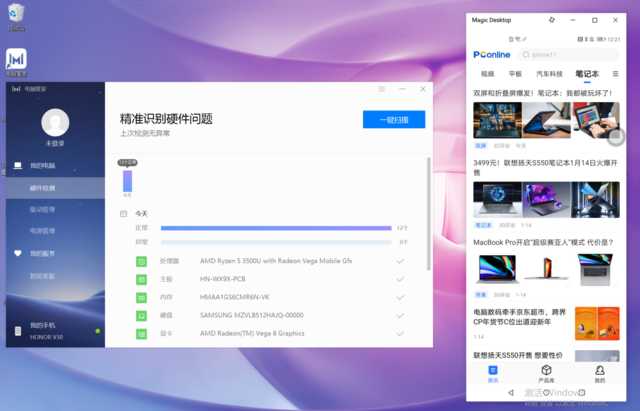The width and height of the screenshot is (640, 411).
Task: Click the memory HMAA1GS6CMR6N icon
Action: 141,297
